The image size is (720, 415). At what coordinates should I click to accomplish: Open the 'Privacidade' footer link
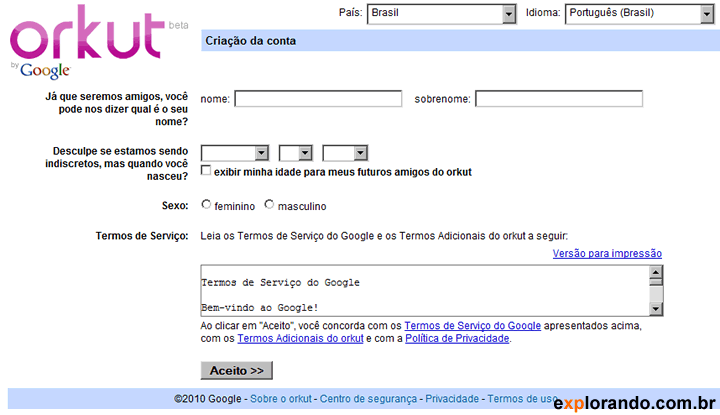click(x=452, y=399)
